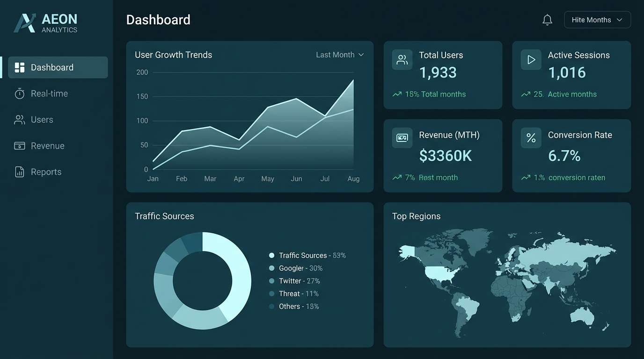Select the Revenue wallet icon
Viewport: 644px width, 359px height.
tap(19, 145)
